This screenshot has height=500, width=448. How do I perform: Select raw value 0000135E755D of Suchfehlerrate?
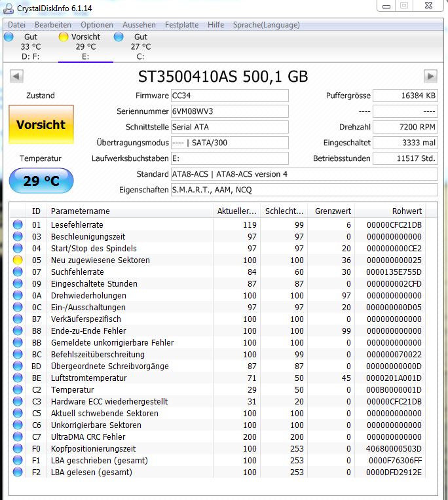394,272
